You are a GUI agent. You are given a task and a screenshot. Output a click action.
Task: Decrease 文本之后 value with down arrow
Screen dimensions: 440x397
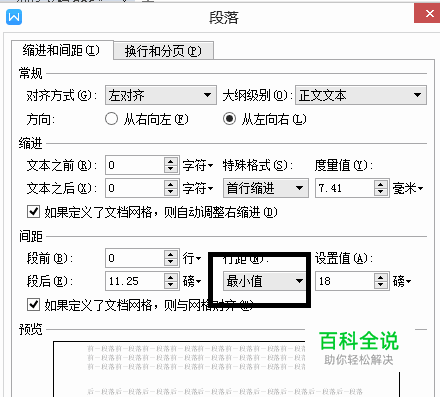[x=171, y=192]
